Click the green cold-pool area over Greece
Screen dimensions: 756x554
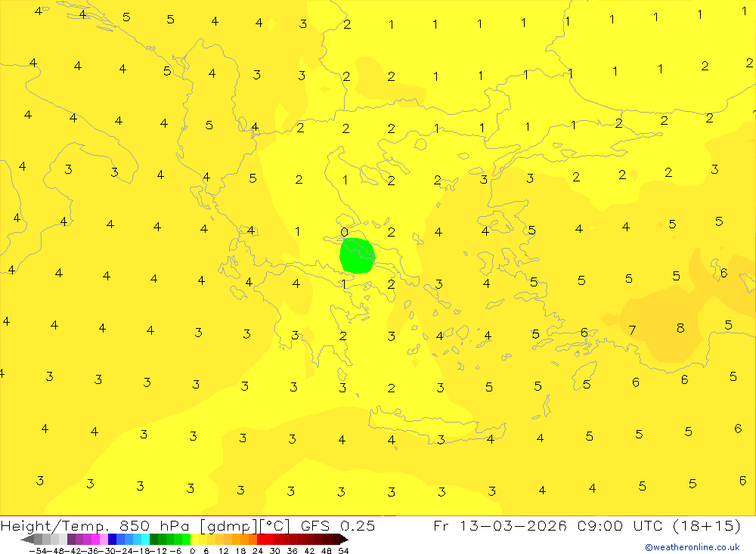358,255
